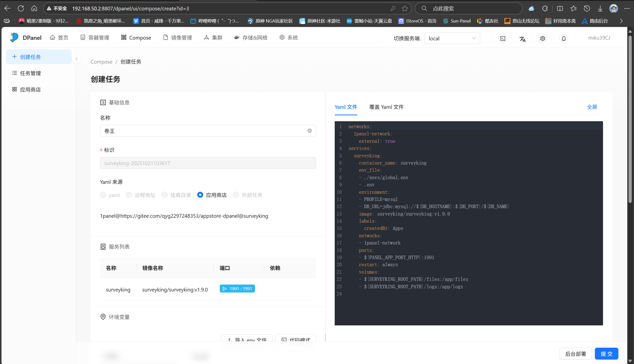Select the 应用商店 radio option
634x364 pixels.
tap(200, 195)
